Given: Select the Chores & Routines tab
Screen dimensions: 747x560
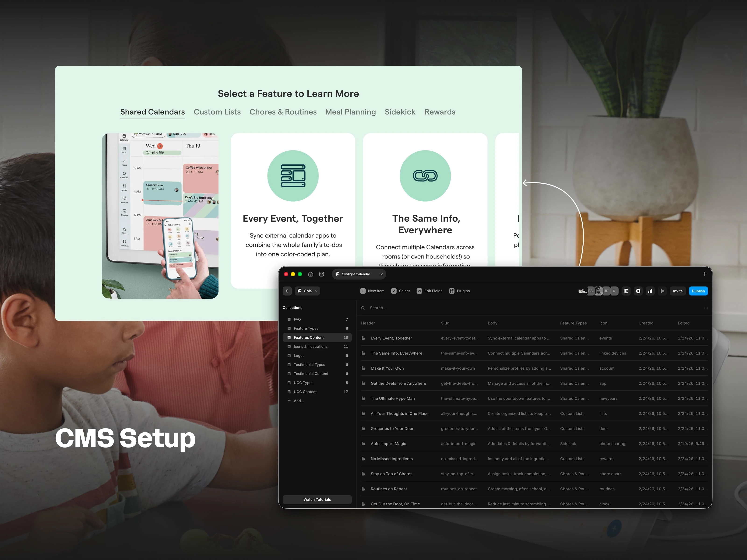Looking at the screenshot, I should pyautogui.click(x=283, y=112).
